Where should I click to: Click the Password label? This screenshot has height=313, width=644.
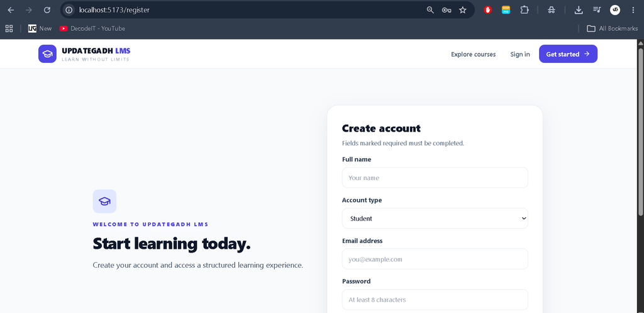coord(356,282)
